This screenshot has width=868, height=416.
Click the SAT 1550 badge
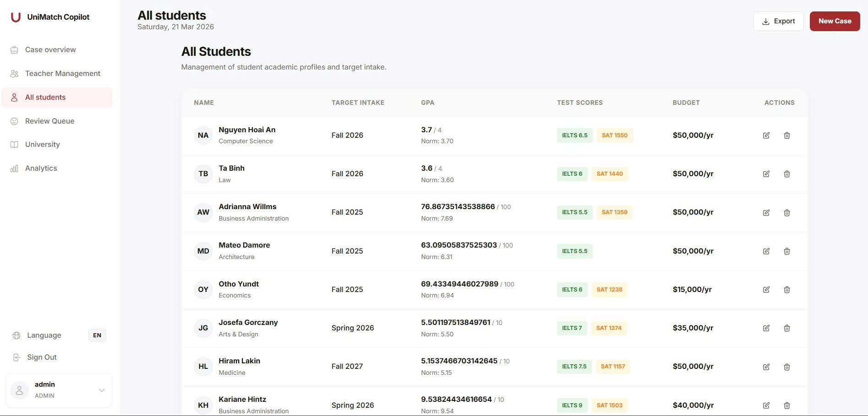[615, 135]
